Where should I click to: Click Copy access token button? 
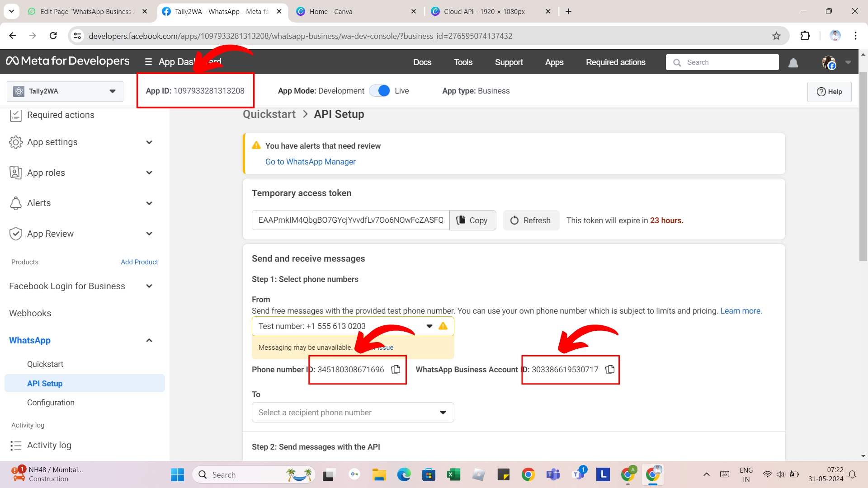pyautogui.click(x=472, y=220)
